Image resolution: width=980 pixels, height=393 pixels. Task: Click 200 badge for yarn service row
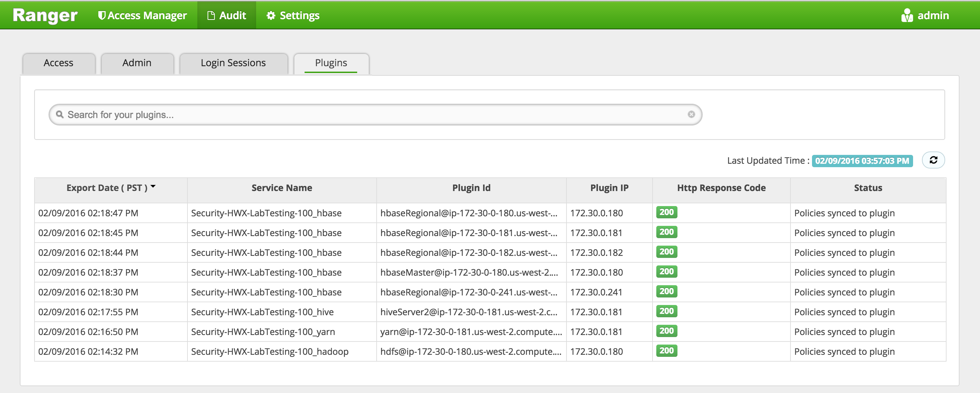click(x=666, y=331)
